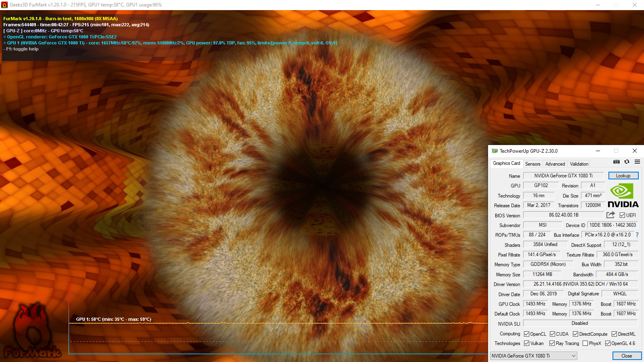Click the Revision value A1

pos(592,185)
